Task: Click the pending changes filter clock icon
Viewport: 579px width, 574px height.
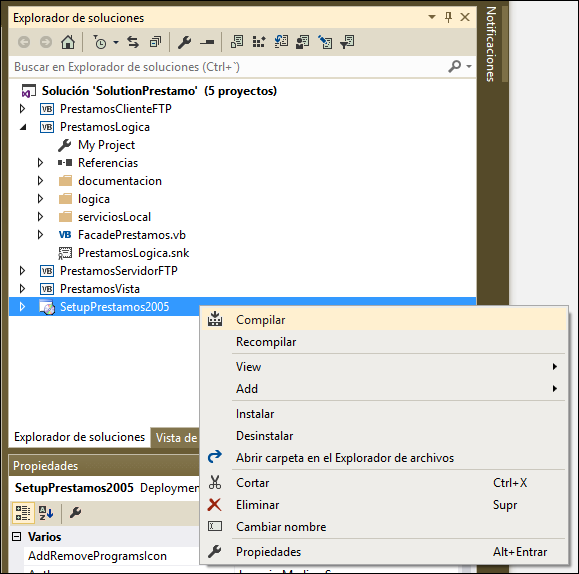Action: [x=100, y=42]
